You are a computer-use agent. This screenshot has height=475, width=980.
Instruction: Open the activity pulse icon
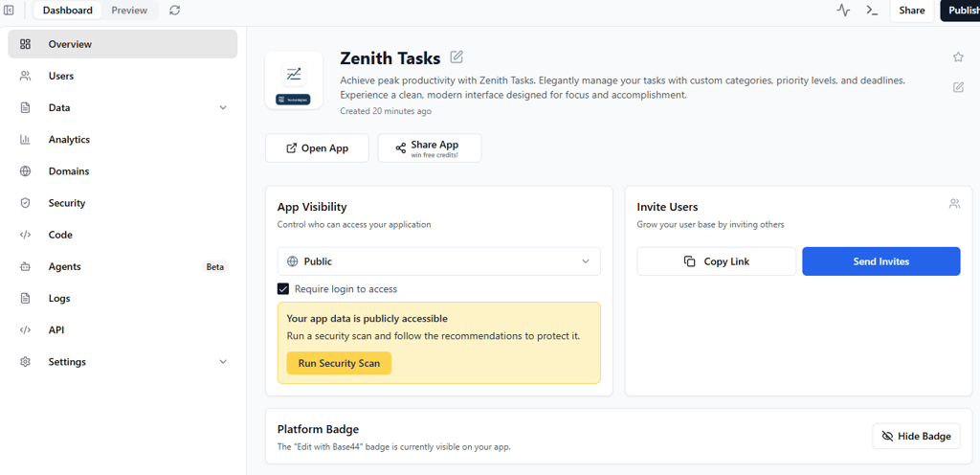[844, 10]
